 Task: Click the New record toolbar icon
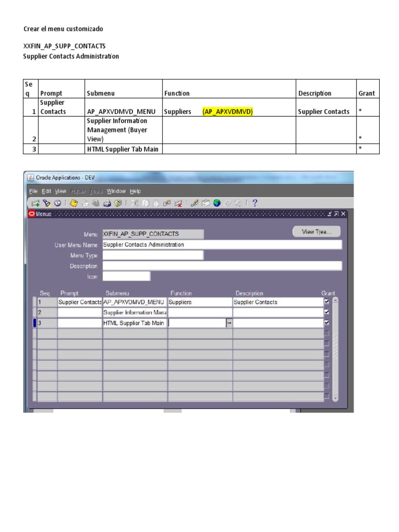(35, 203)
